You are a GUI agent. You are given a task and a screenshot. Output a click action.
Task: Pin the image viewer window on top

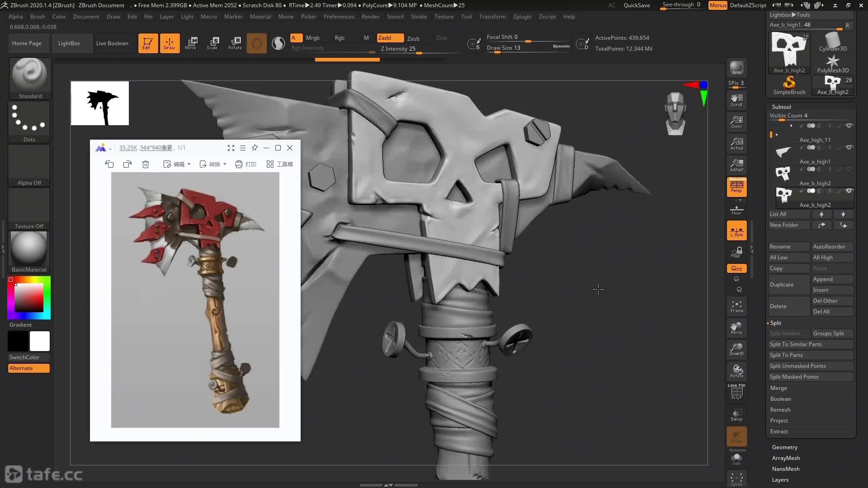[255, 148]
